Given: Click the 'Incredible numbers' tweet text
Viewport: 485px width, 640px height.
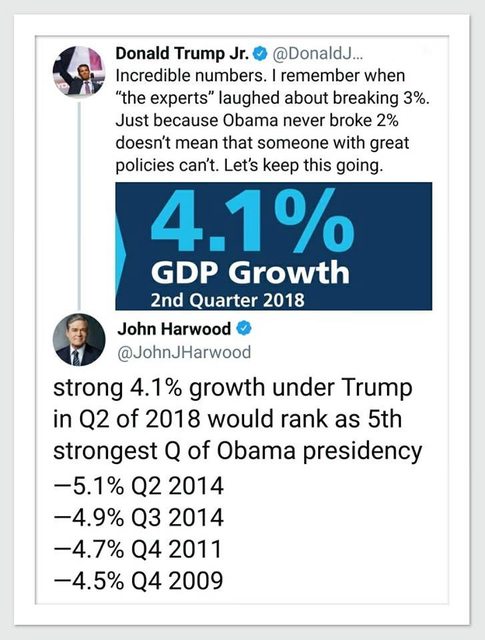Looking at the screenshot, I should coord(273,120).
